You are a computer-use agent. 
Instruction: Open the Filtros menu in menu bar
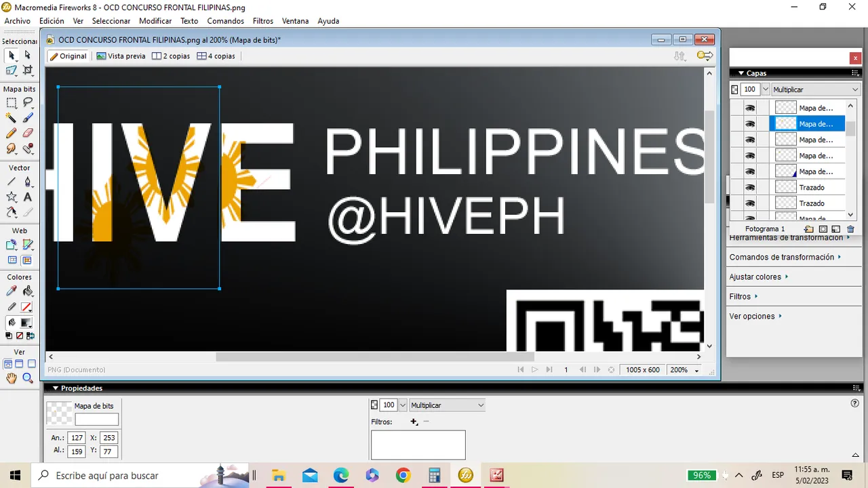tap(263, 21)
